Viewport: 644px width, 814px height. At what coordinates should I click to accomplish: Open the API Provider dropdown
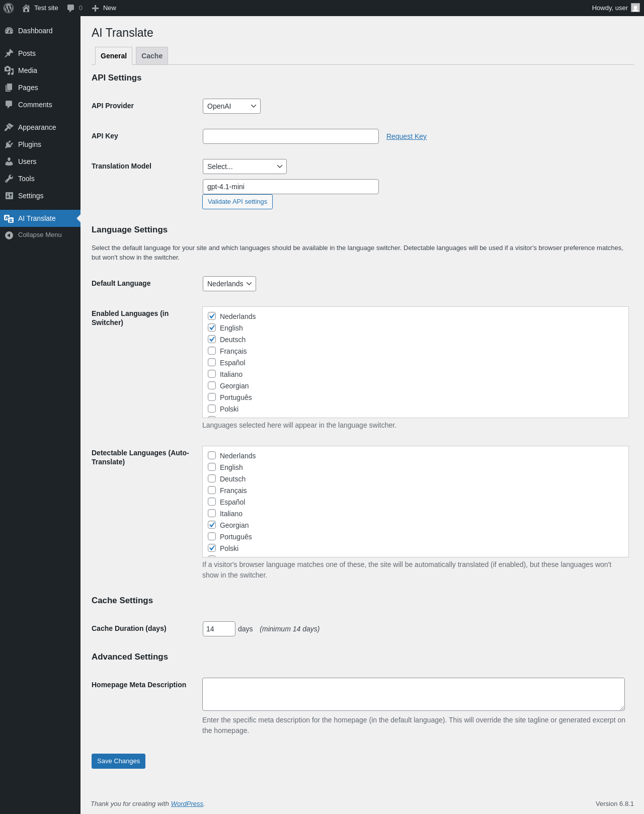click(231, 106)
